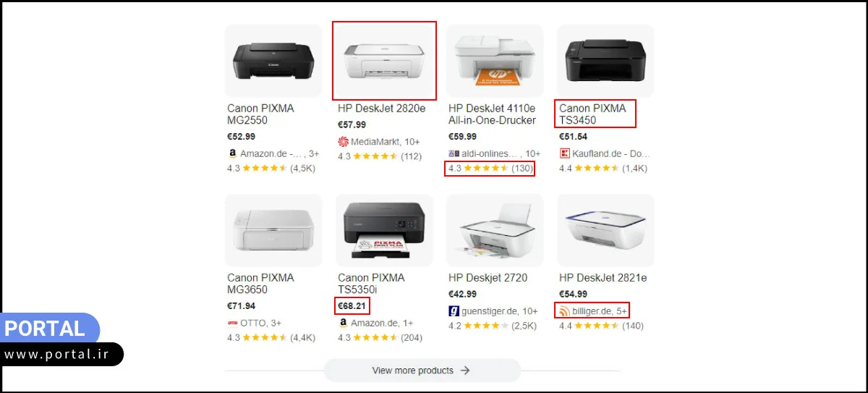868x393 pixels.
Task: Open Canon PIXMA TS3450 product title
Action: point(592,114)
